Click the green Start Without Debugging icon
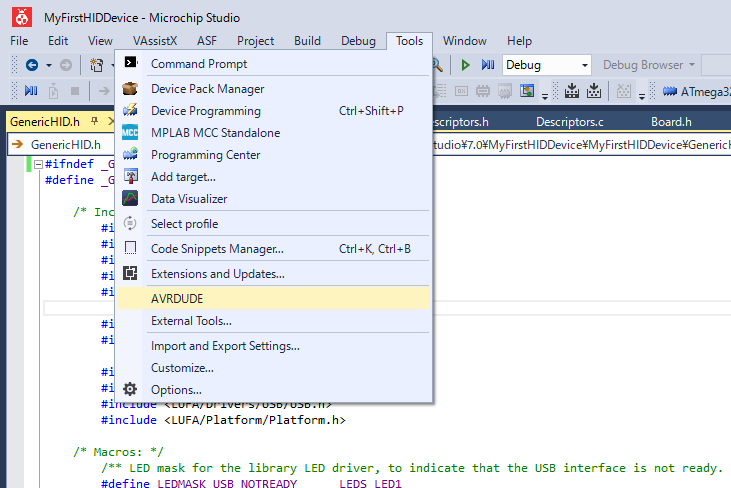 tap(465, 65)
